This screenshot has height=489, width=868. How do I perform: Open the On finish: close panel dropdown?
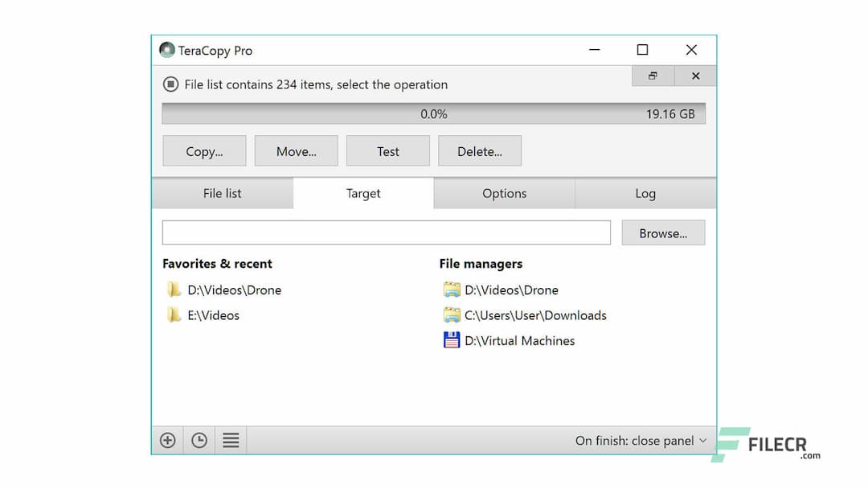coord(639,441)
